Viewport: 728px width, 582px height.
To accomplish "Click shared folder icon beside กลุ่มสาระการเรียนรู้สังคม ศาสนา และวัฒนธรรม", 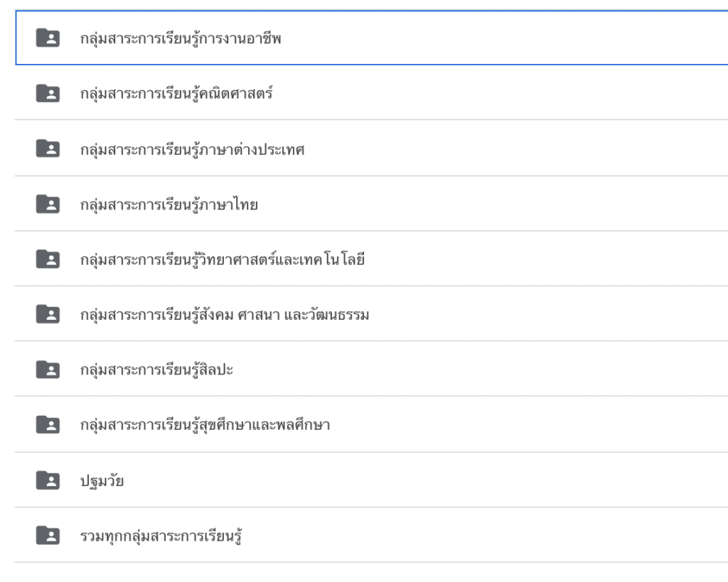I will pyautogui.click(x=48, y=313).
